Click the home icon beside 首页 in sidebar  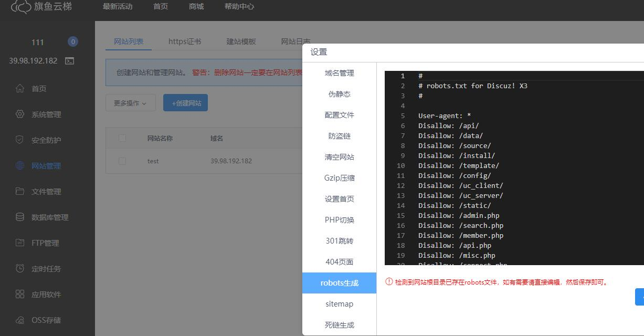click(x=20, y=88)
